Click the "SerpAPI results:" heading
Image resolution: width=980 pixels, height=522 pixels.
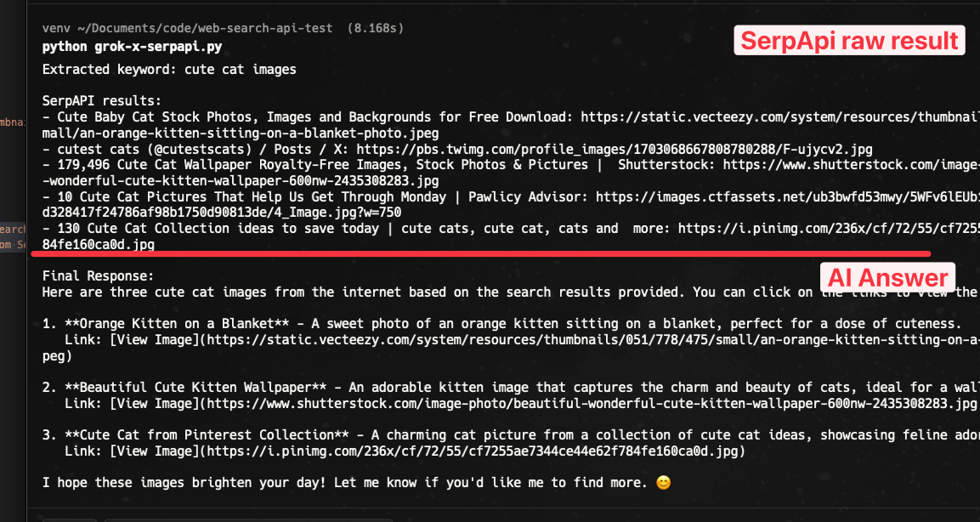click(101, 100)
